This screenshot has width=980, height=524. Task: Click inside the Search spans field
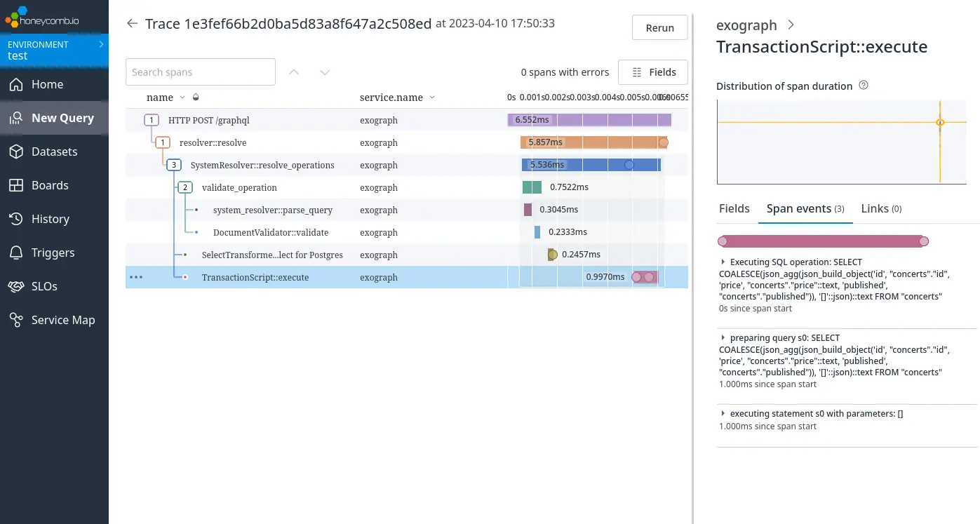coord(200,72)
